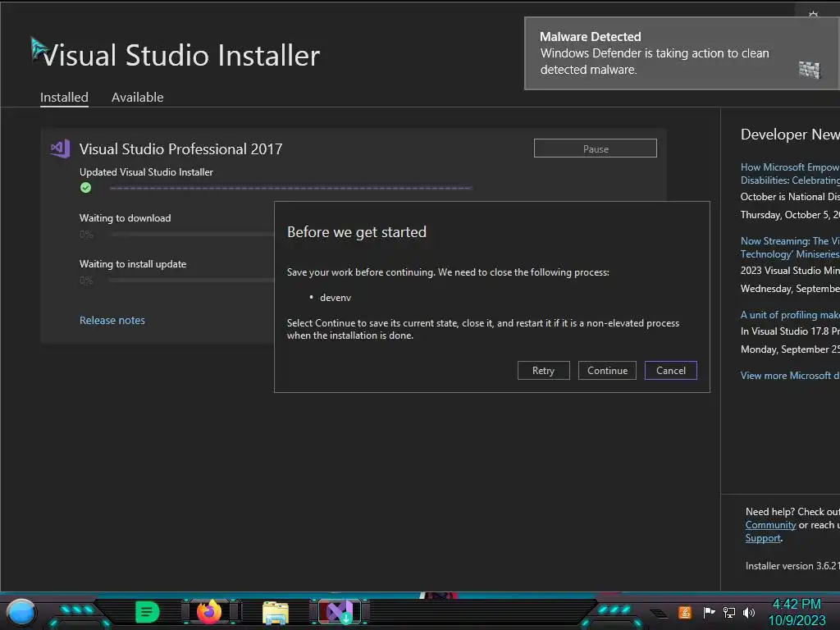Click the Windows Defender notification shield icon
Screen dimensions: 840x630
tap(809, 70)
